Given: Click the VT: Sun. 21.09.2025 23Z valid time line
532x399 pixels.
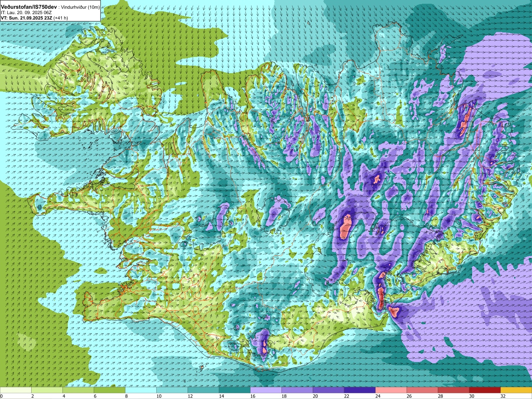Looking at the screenshot, I should 34,18.
